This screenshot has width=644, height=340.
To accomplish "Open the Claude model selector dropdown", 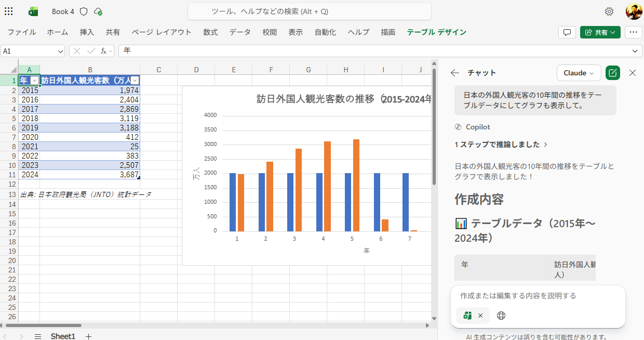I will tap(579, 73).
